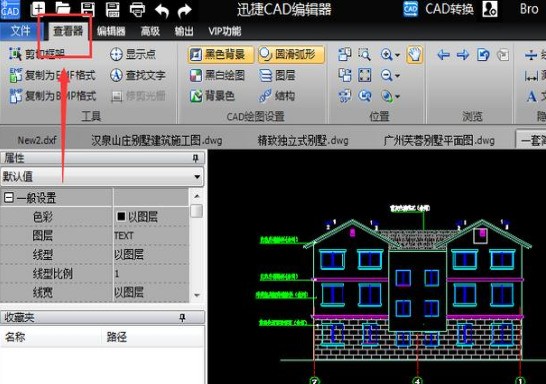Toggle 黑白绘图 mode
The height and width of the screenshot is (384, 546).
tap(217, 75)
